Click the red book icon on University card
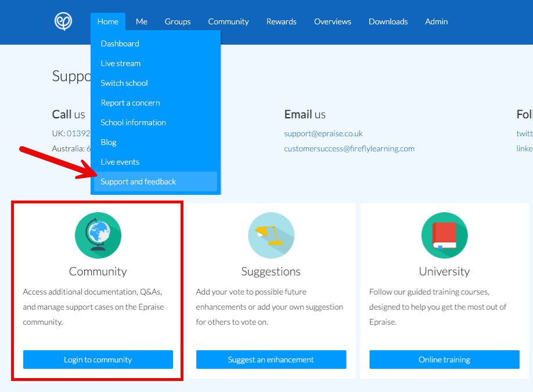This screenshot has width=533, height=392. click(x=444, y=235)
